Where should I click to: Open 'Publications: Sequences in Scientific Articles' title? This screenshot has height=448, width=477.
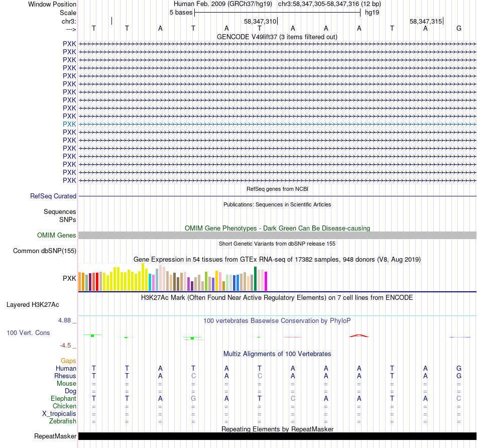(277, 204)
